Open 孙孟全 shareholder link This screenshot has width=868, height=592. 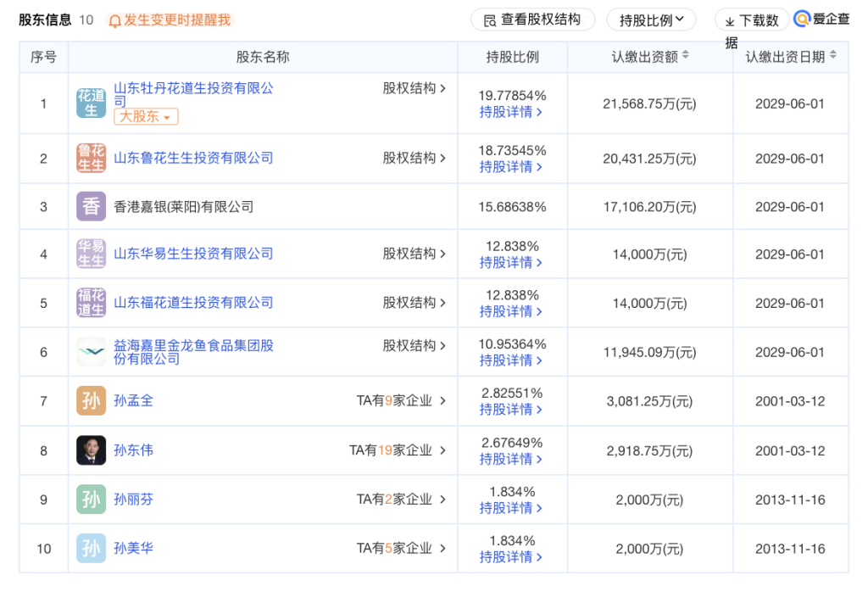click(x=133, y=401)
